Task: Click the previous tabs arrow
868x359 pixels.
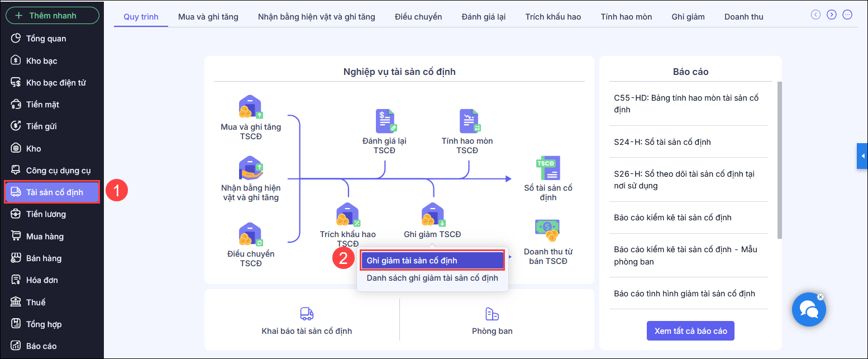Action: pyautogui.click(x=815, y=15)
